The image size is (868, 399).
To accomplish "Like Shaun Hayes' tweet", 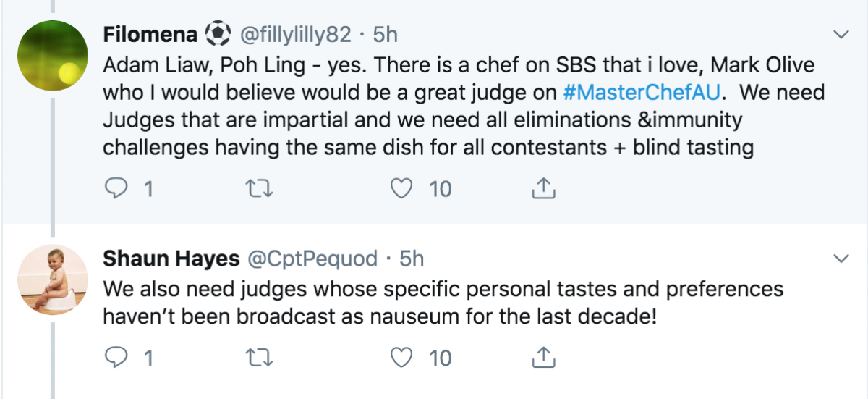I will point(400,358).
